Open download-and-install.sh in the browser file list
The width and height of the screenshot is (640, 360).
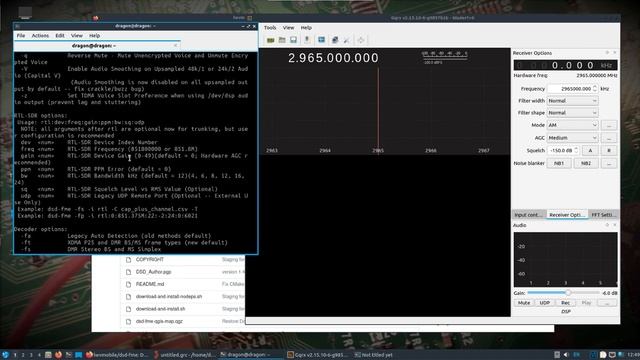coord(160,309)
